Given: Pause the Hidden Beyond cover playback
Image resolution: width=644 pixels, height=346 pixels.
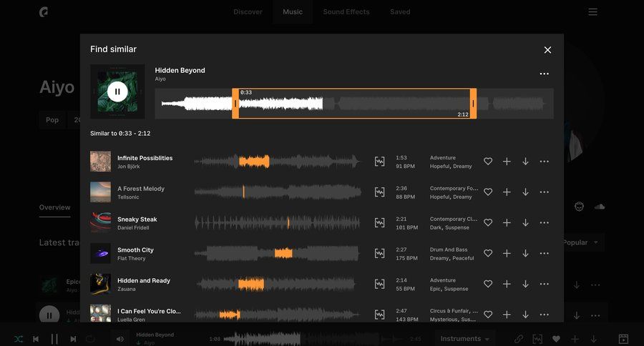Looking at the screenshot, I should click(x=117, y=92).
